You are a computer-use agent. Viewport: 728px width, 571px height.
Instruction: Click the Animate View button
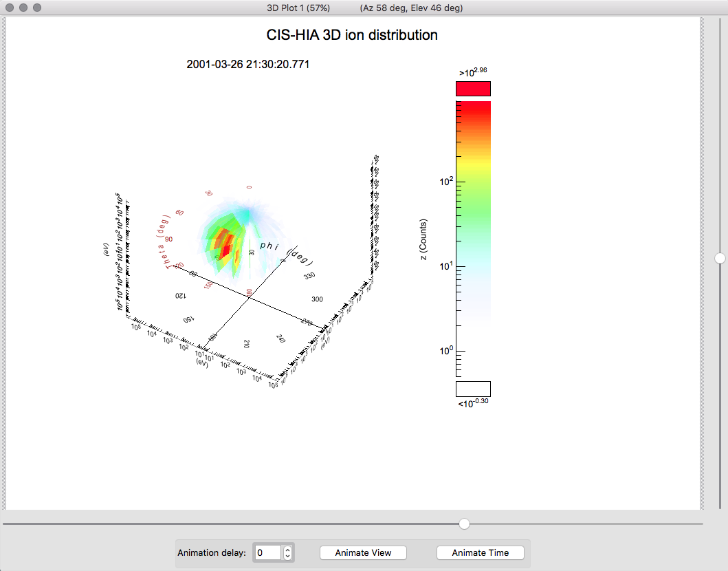click(363, 553)
